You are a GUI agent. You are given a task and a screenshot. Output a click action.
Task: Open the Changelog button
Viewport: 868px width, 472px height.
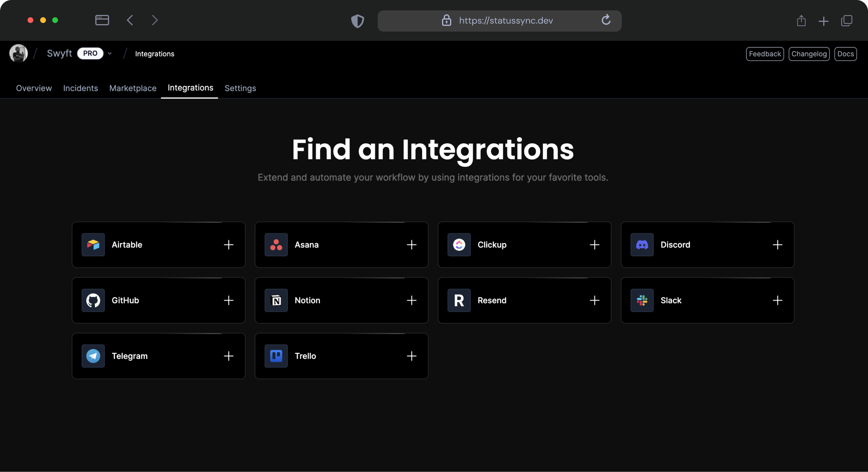(809, 54)
